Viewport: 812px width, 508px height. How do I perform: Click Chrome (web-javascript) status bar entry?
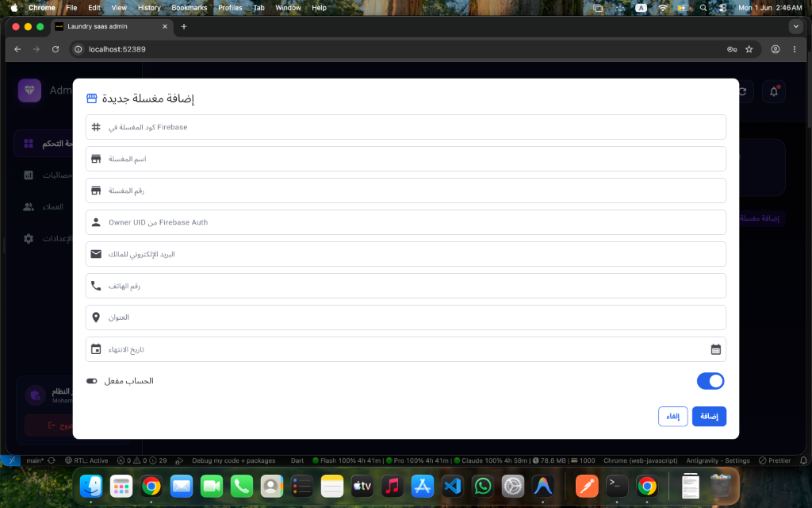pos(640,460)
